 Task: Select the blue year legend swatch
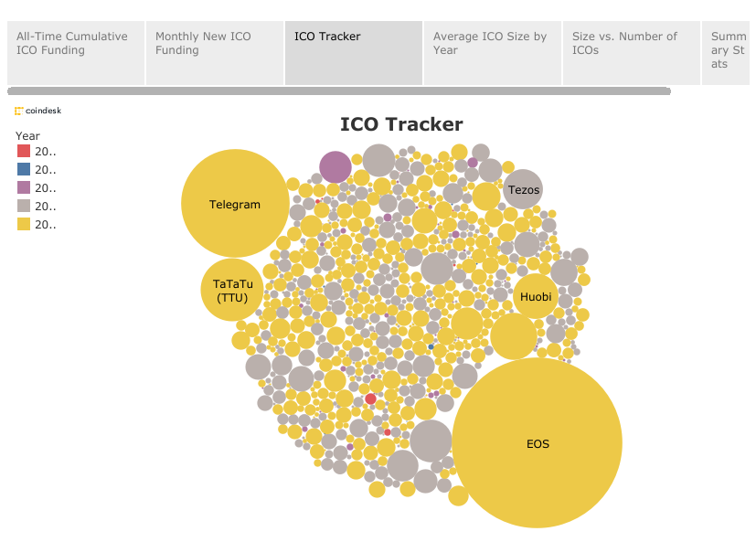click(24, 169)
